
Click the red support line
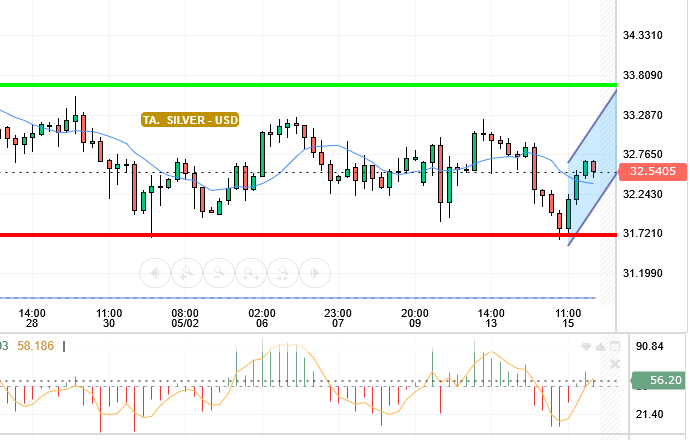pyautogui.click(x=308, y=235)
